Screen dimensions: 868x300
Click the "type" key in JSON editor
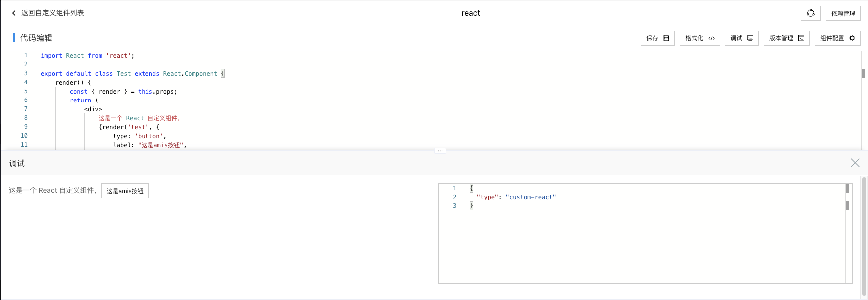tap(487, 197)
